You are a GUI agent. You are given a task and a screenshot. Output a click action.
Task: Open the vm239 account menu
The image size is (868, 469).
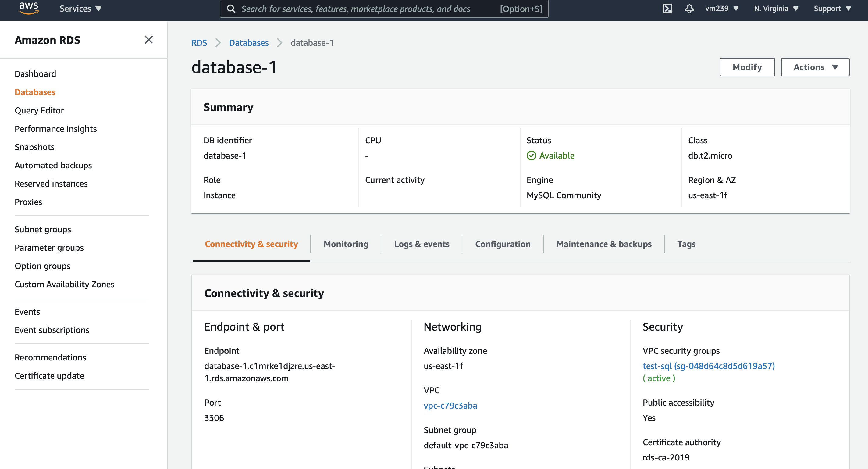tap(722, 9)
